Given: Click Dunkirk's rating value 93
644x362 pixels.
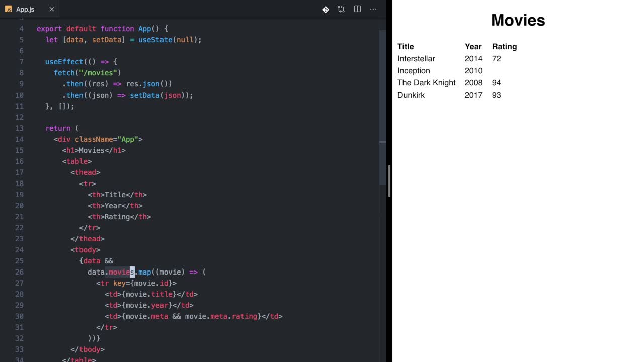Looking at the screenshot, I should tap(496, 95).
